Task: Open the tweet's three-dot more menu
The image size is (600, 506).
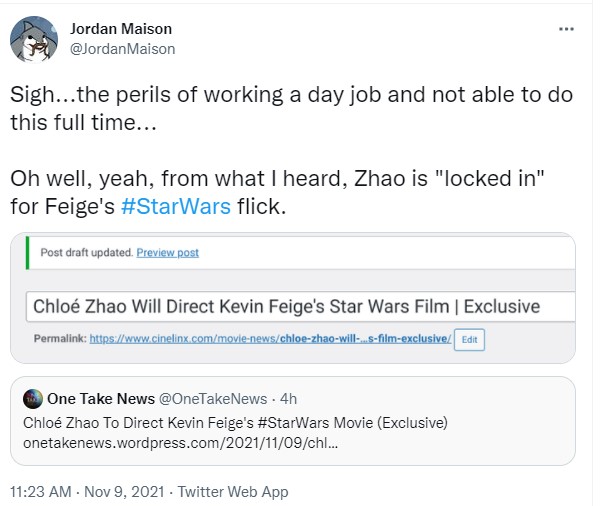Action: (566, 29)
